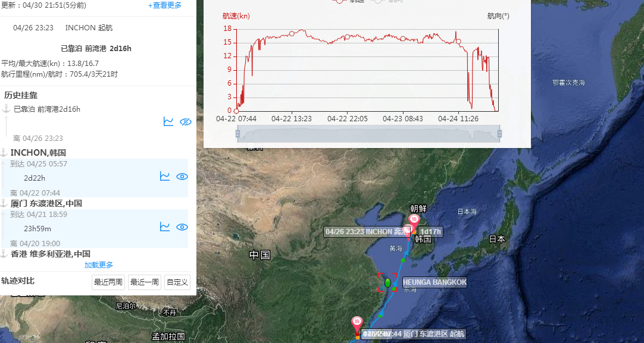Select 最近一周 track comparison
Screen dimensions: 644x343
tap(145, 282)
